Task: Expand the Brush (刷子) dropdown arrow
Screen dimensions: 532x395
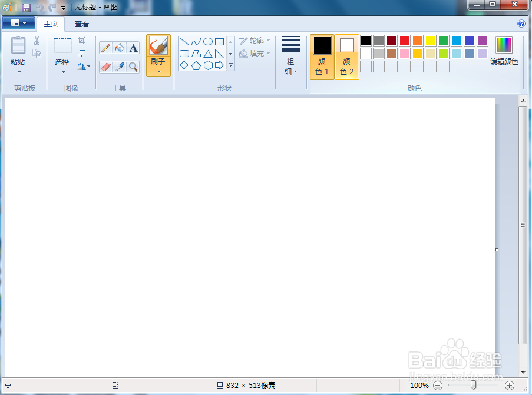Action: (159, 72)
